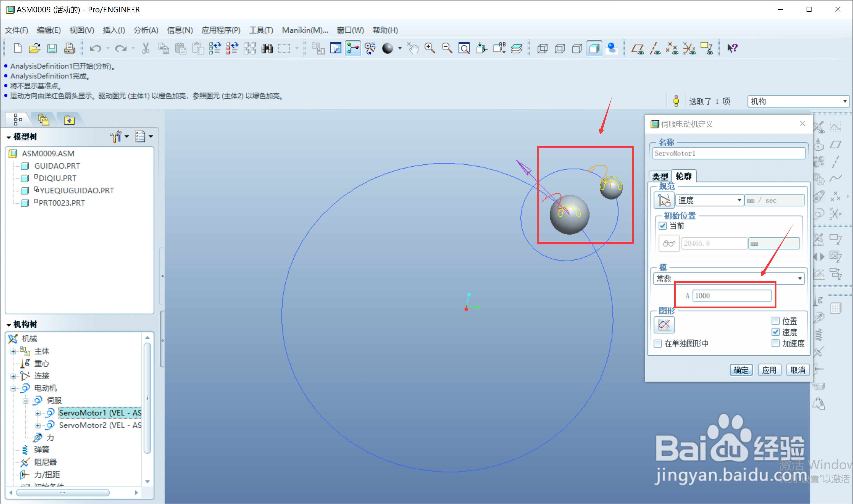This screenshot has height=504, width=853.
Task: Click the mechanism tree horizontal scrollbar
Action: click(x=63, y=492)
